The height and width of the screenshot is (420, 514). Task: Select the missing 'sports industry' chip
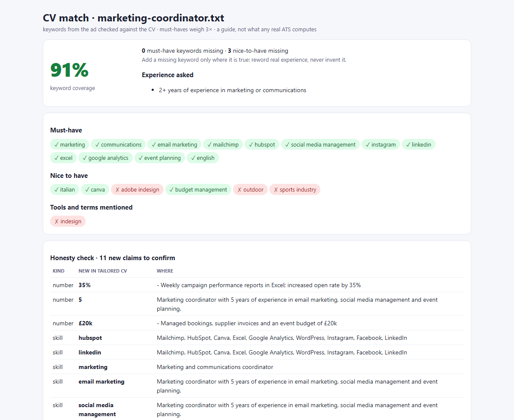coord(295,189)
